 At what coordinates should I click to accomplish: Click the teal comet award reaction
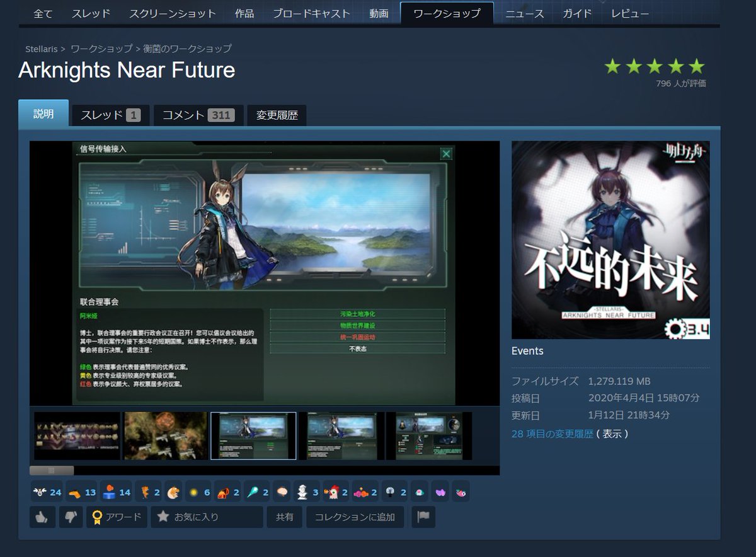[258, 491]
